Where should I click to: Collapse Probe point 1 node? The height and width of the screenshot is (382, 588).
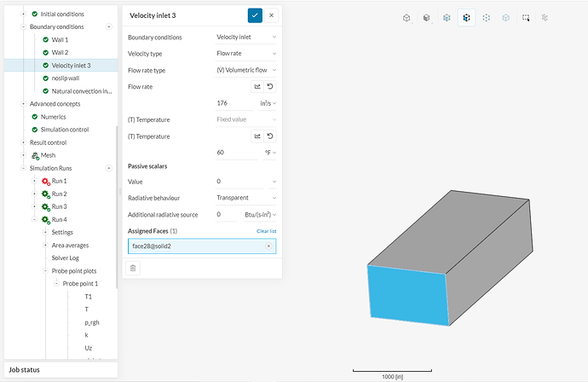point(56,284)
